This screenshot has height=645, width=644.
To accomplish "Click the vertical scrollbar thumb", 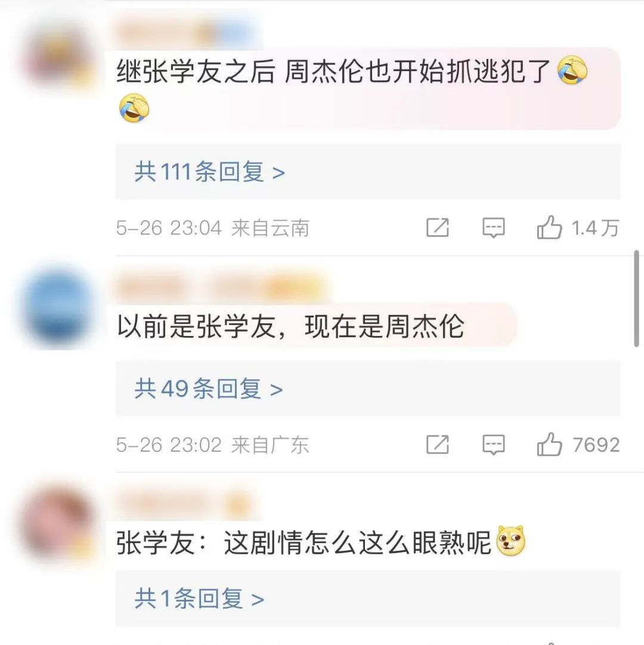I will coord(636,298).
